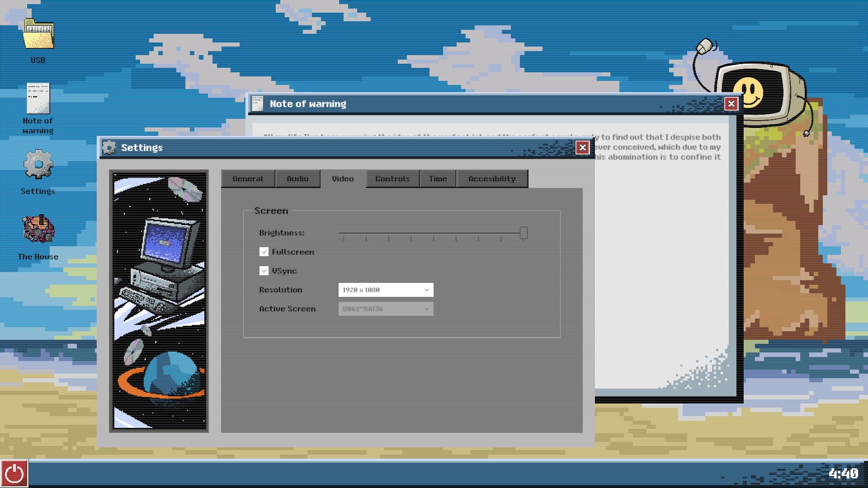Switch to the Audio tab
The height and width of the screenshot is (488, 868).
(298, 178)
